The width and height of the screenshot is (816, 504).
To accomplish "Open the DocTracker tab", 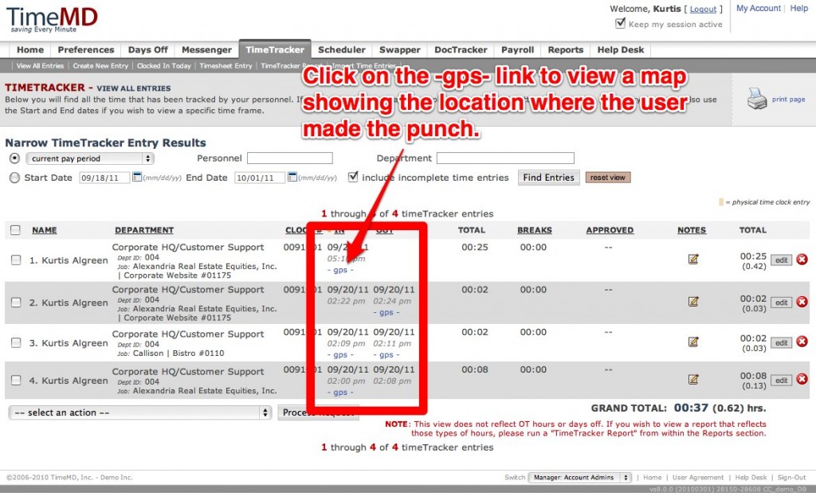I will tap(461, 50).
